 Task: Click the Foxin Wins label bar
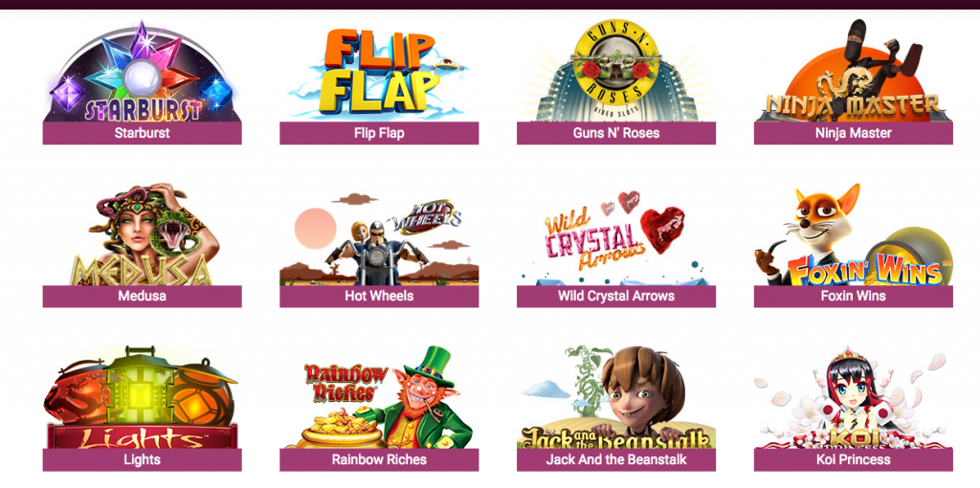853,297
